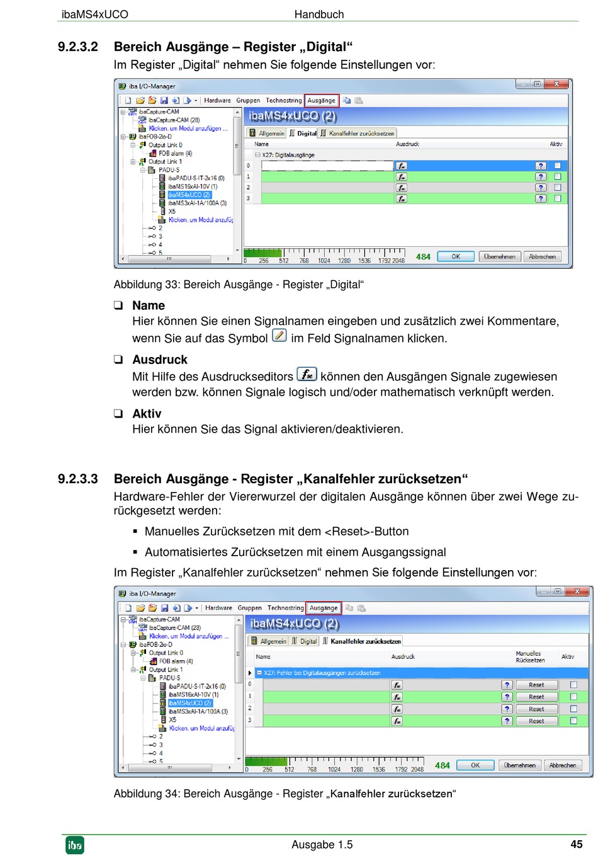Click Übernehmen in upper I/O-Manager window
The width and height of the screenshot is (598, 868).
(499, 257)
